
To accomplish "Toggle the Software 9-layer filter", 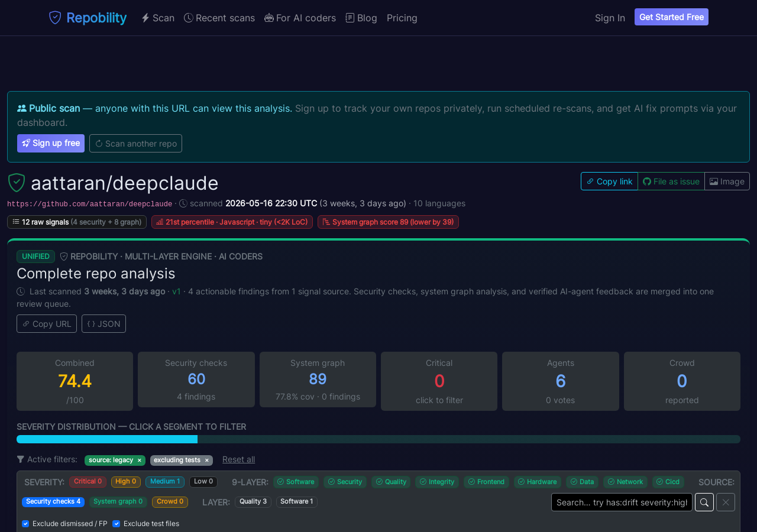I will (x=296, y=482).
